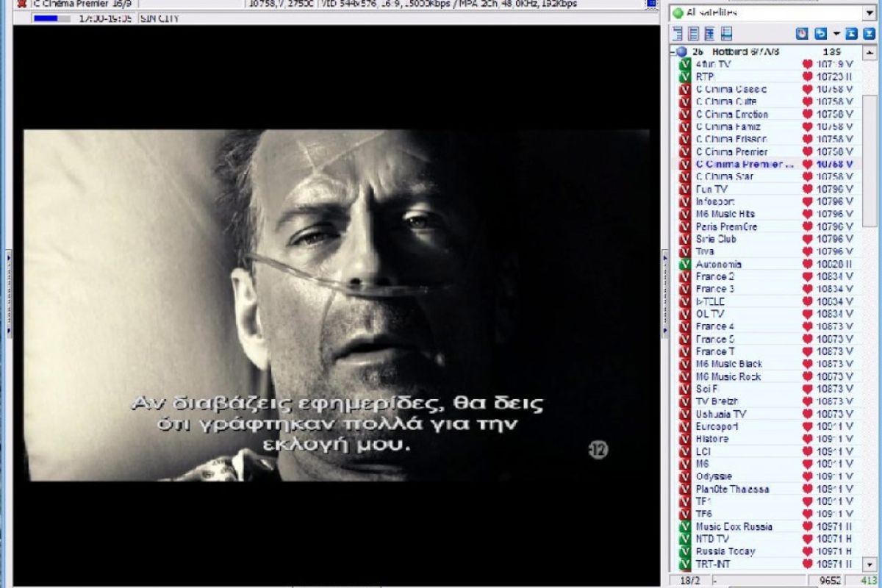Image resolution: width=882 pixels, height=588 pixels.
Task: Click the blue undo arrow icon
Action: (x=820, y=34)
